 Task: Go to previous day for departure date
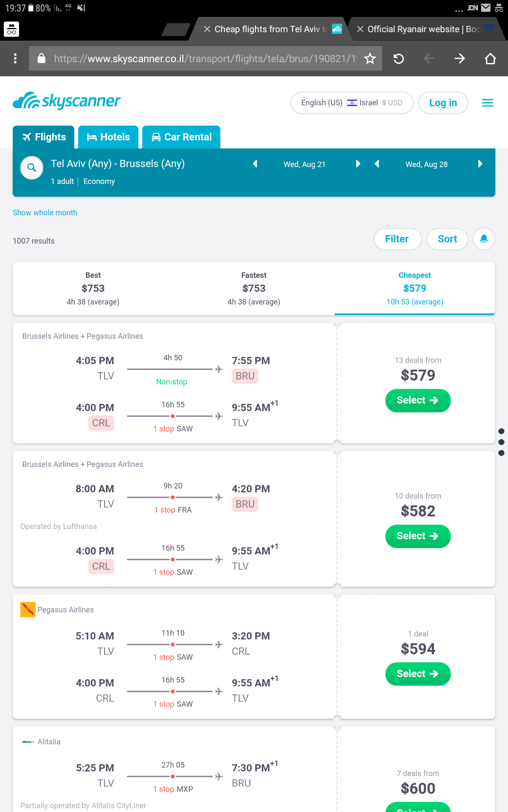255,164
